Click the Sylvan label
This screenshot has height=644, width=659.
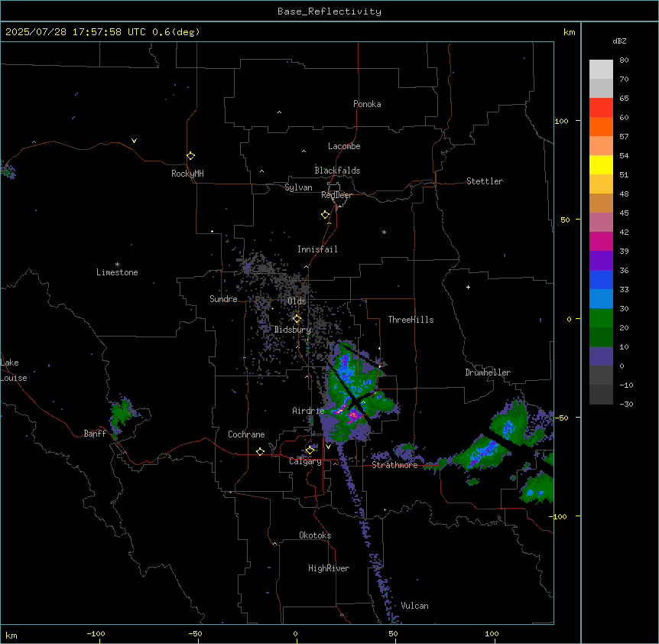(298, 187)
